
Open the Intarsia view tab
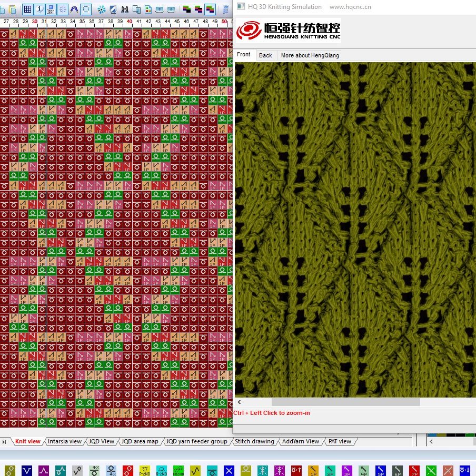[x=65, y=441]
